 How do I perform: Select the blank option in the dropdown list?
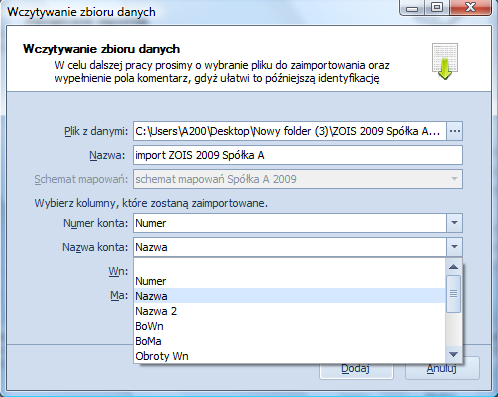289,266
